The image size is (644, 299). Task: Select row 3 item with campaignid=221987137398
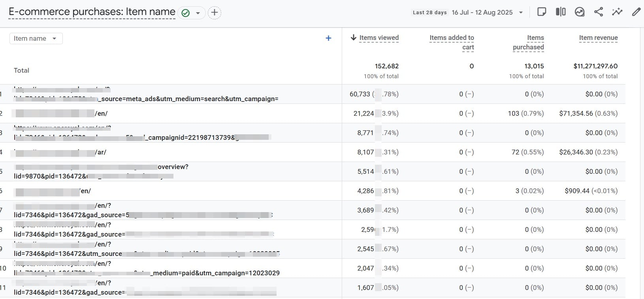(142, 133)
